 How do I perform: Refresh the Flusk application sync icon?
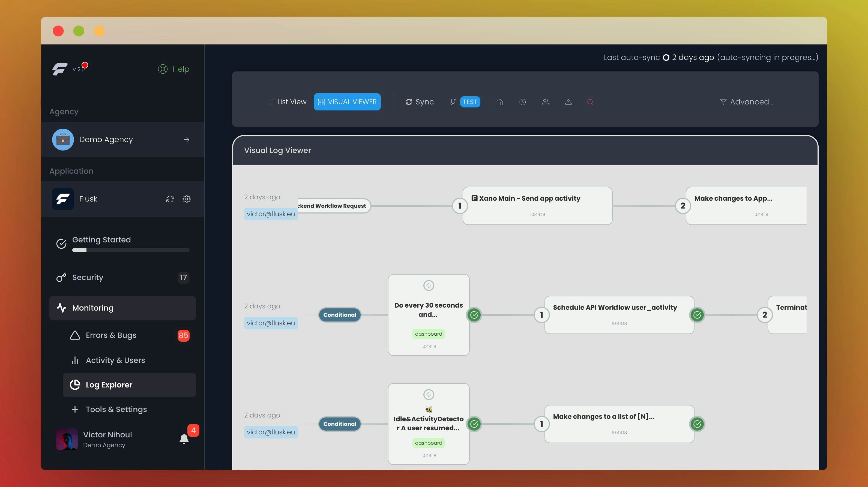170,199
